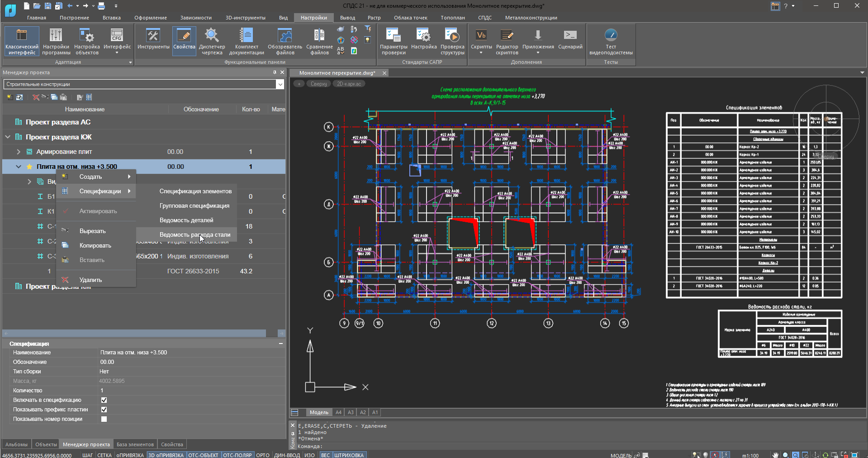Expand Армирование плит tree node
This screenshot has width=868, height=458.
(x=19, y=152)
